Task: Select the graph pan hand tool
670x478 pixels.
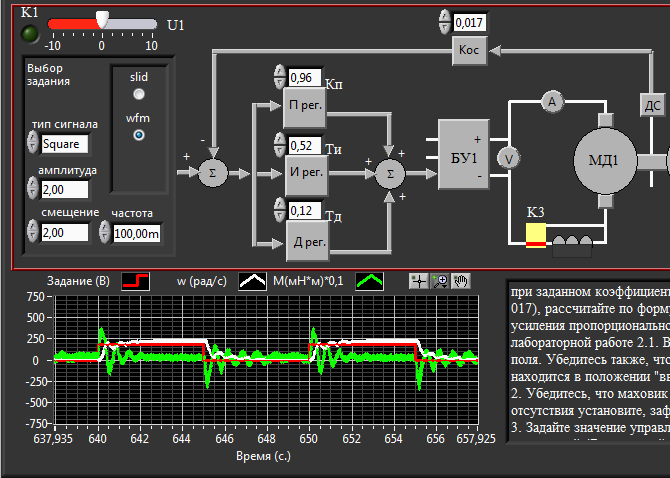Action: (461, 281)
